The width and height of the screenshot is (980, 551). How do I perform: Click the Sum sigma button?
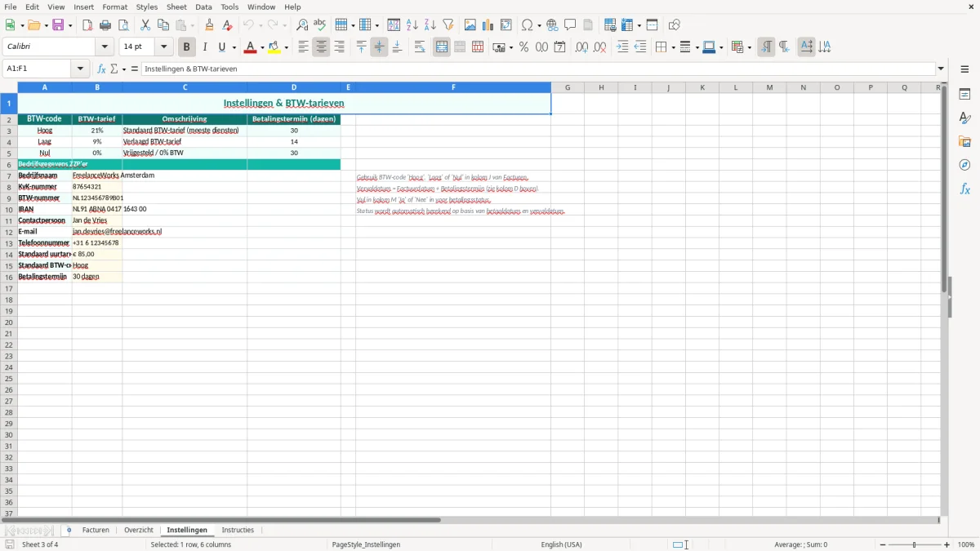(x=114, y=69)
